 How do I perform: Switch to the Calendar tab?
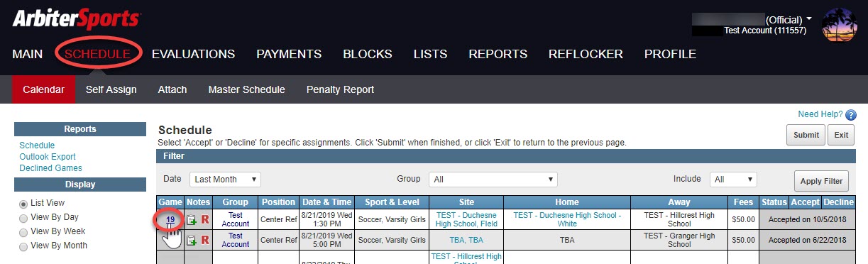[44, 89]
